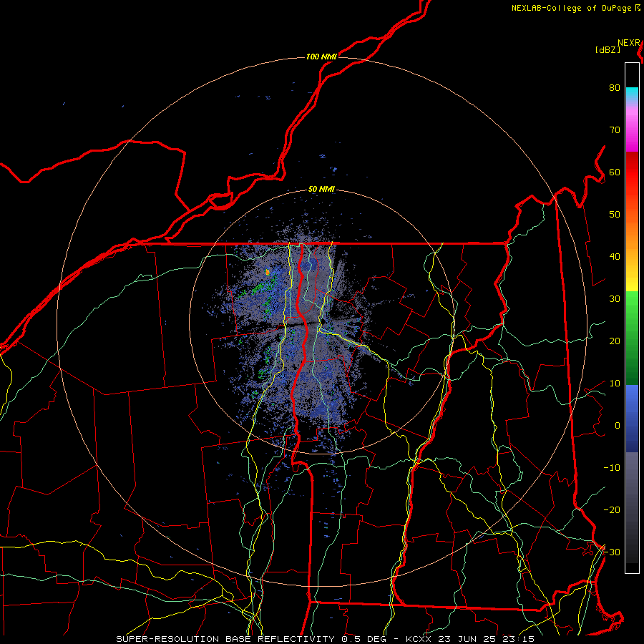Pick the cyan segment of the color bar
This screenshot has height=644, width=644.
click(632, 94)
